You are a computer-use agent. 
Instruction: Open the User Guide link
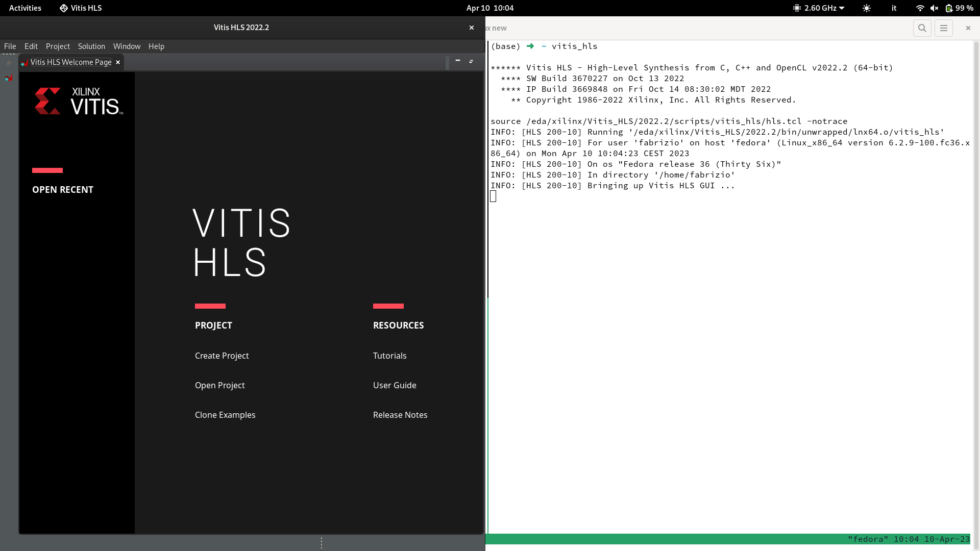395,385
